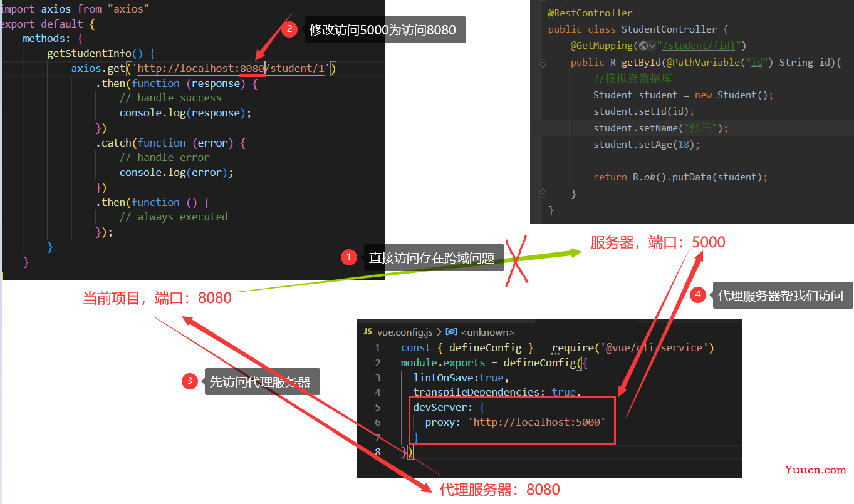Screen dimensions: 854x504
Task: Click fold marker at method closing brace
Action: point(543,193)
